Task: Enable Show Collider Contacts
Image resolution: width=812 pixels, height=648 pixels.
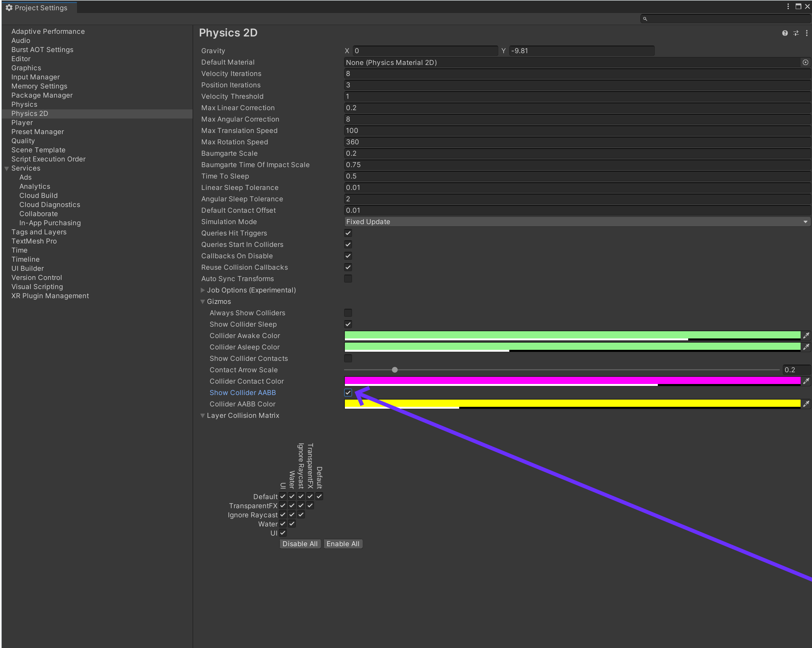Action: [348, 358]
